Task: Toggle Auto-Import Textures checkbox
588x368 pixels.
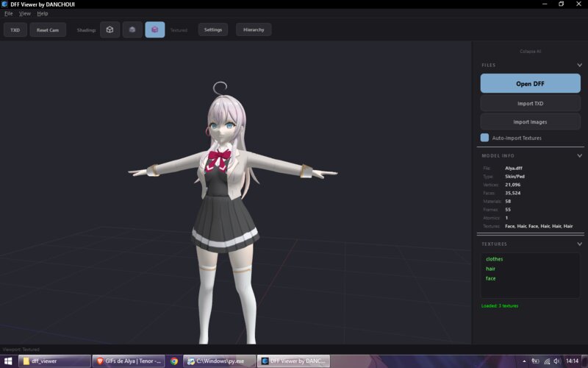Action: click(484, 138)
